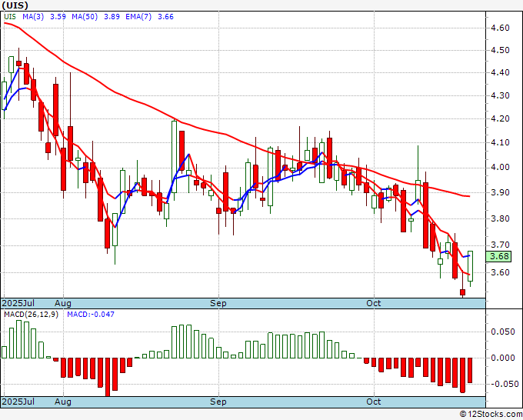Click the EMA(7) legend label

pyautogui.click(x=138, y=17)
